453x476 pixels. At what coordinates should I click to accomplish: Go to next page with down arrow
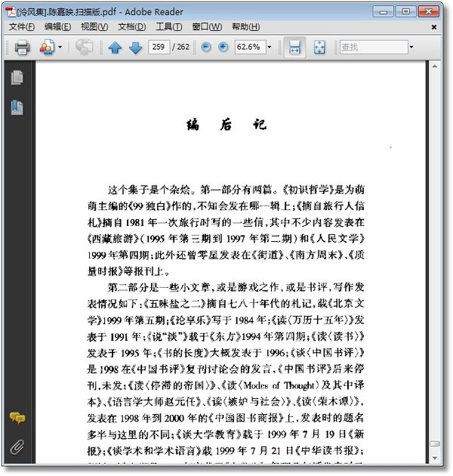click(x=135, y=48)
